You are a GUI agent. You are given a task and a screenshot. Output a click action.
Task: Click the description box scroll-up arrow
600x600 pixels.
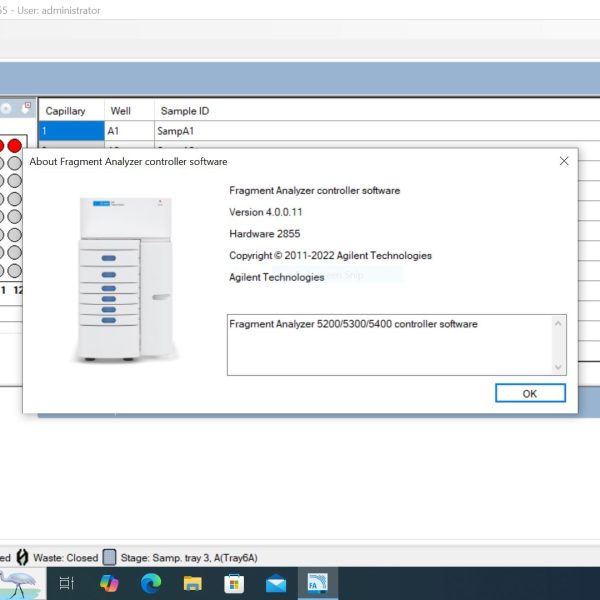558,324
